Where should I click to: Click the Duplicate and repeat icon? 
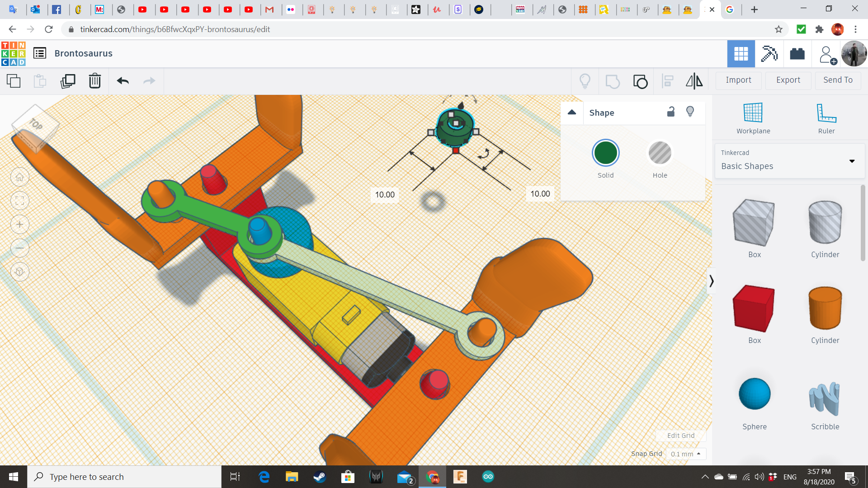68,81
